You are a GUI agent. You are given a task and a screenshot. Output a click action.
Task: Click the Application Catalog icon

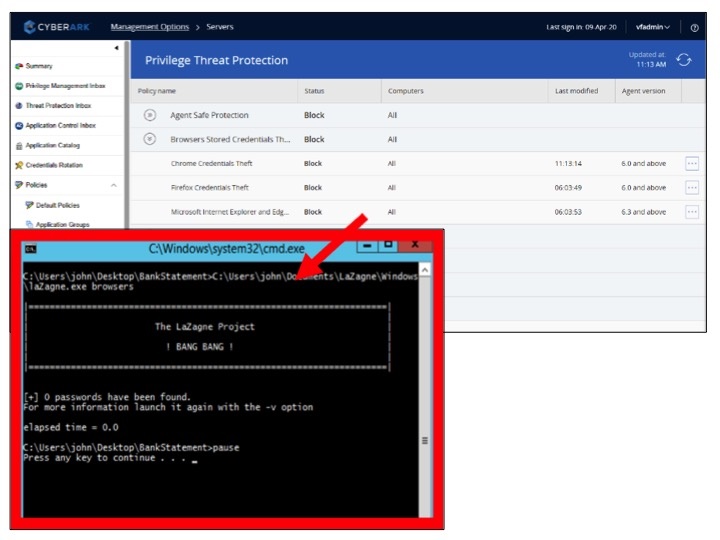pyautogui.click(x=19, y=146)
